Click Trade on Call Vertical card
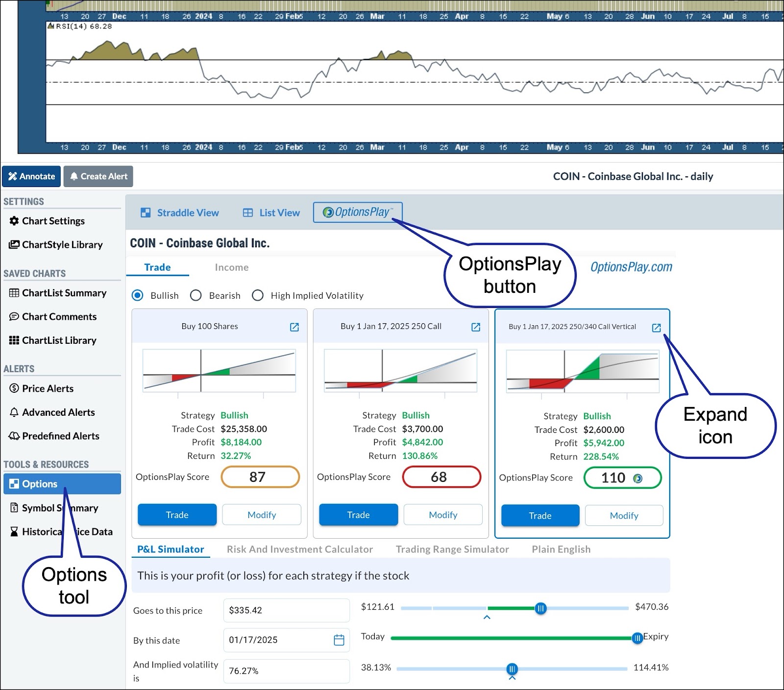The width and height of the screenshot is (784, 690). pos(540,516)
